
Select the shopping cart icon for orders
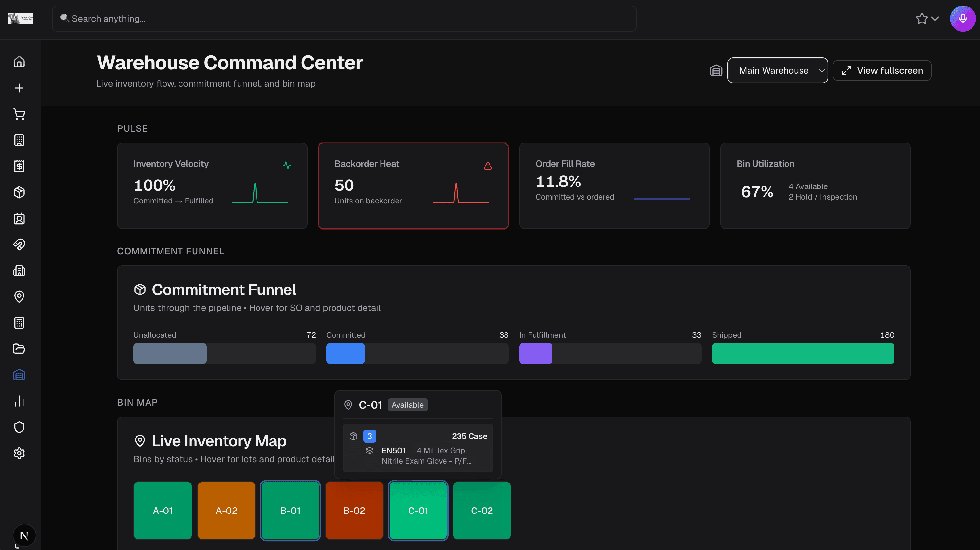click(x=19, y=114)
